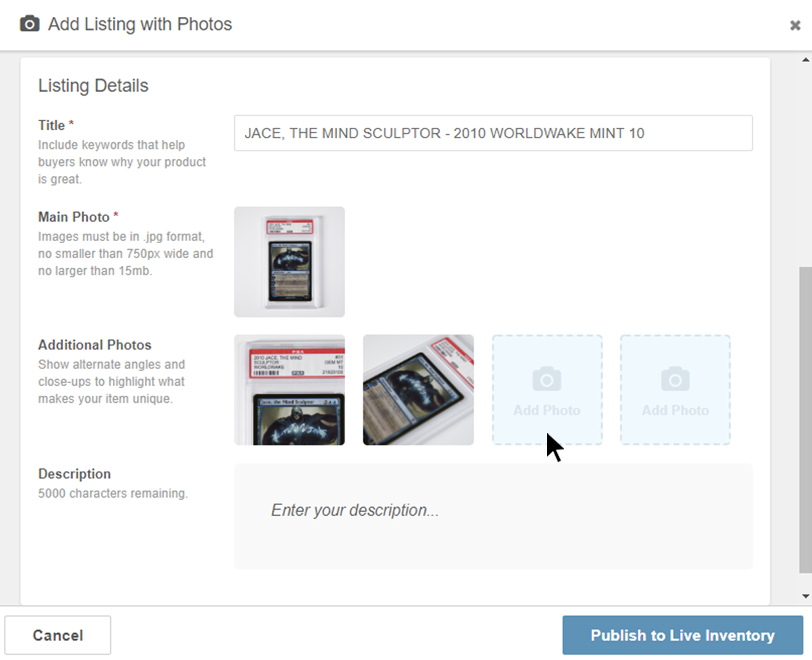812x660 pixels.
Task: Select the PSA label close-up additional photo
Action: (290, 390)
